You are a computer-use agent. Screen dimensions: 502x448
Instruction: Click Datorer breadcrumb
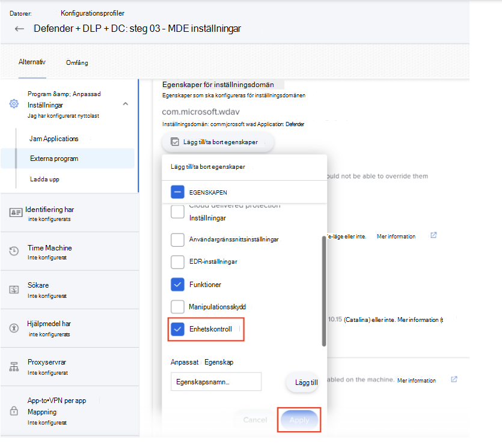point(20,13)
